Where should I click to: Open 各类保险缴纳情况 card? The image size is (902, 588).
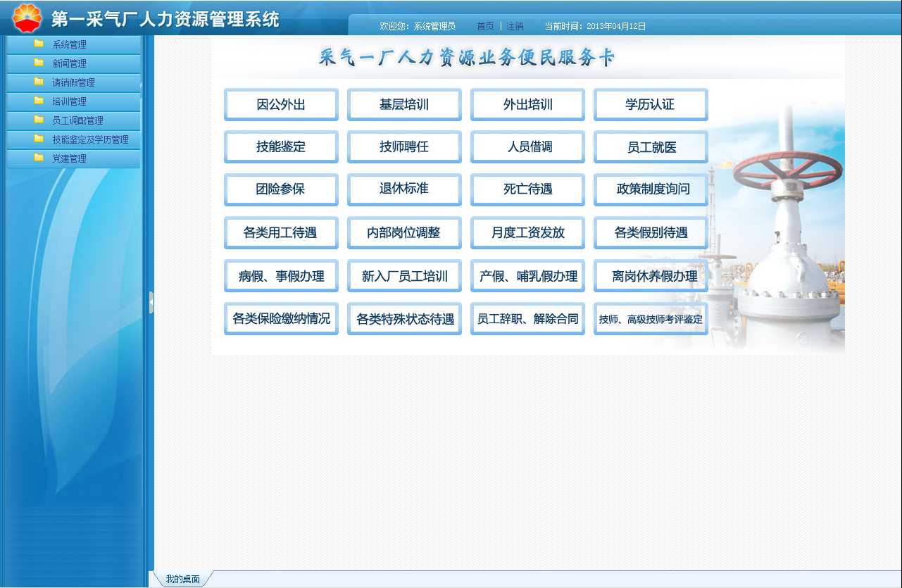[281, 319]
